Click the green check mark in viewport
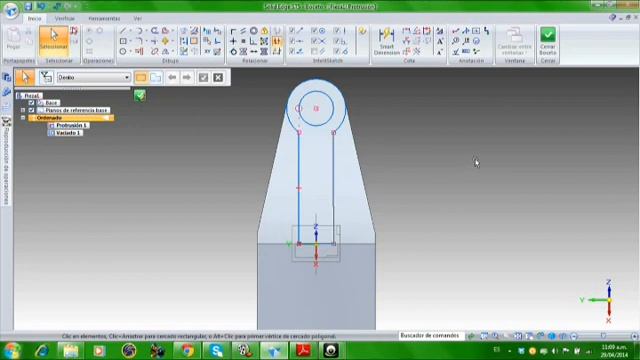This screenshot has height=360, width=640. tap(140, 96)
